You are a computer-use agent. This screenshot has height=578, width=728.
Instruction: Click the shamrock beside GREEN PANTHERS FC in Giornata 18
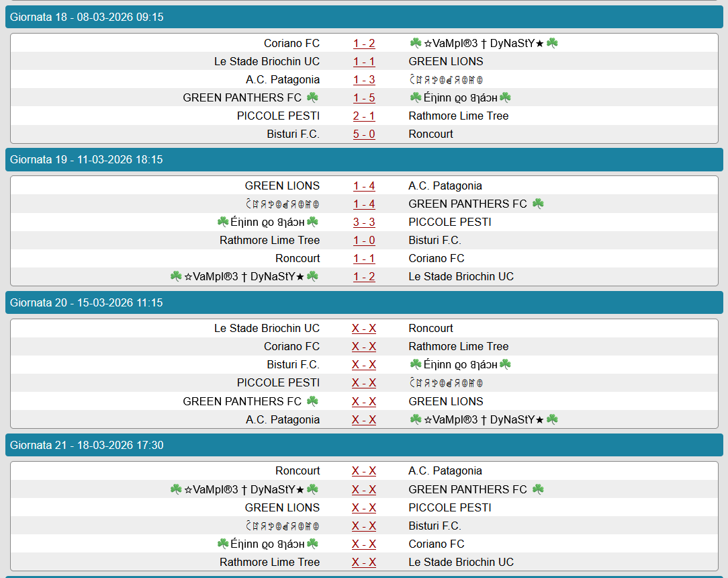312,97
